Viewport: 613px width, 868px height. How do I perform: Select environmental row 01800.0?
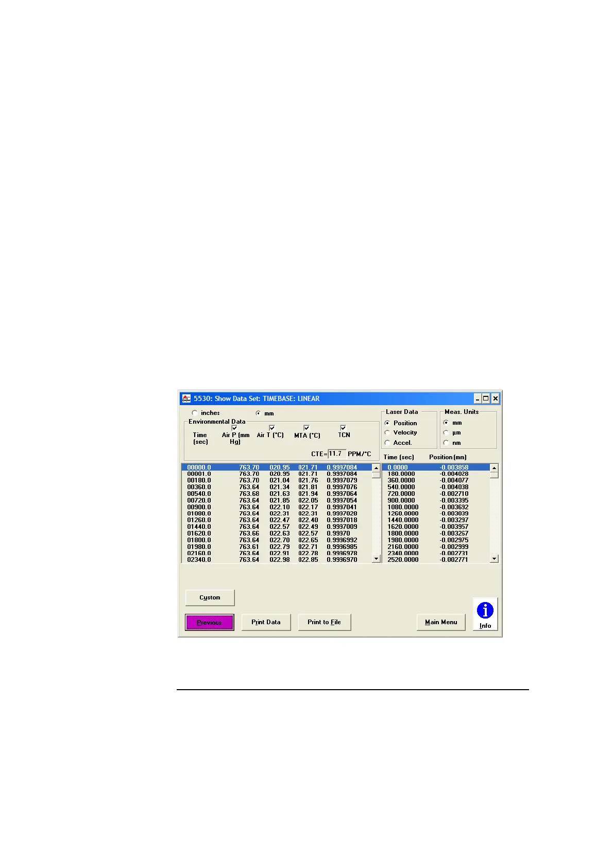[277, 540]
